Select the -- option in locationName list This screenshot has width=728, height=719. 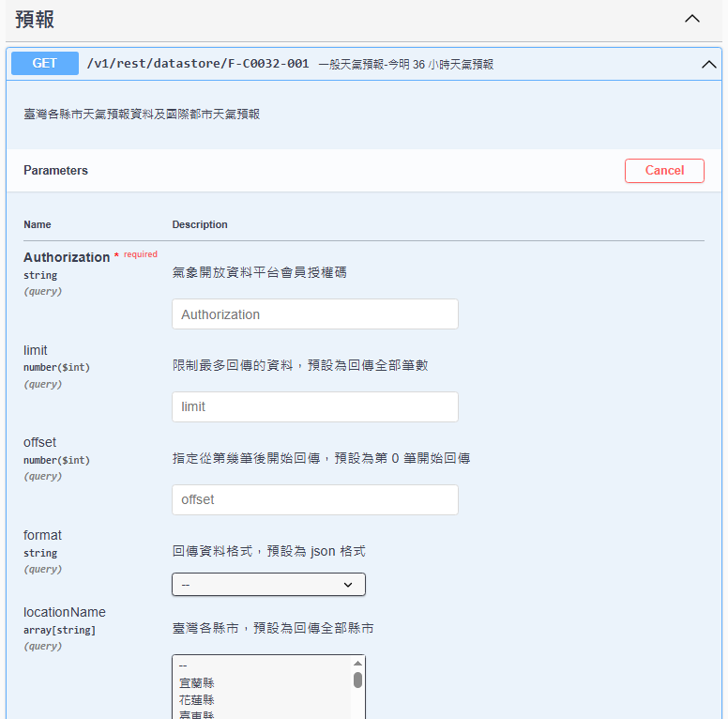pyautogui.click(x=185, y=666)
